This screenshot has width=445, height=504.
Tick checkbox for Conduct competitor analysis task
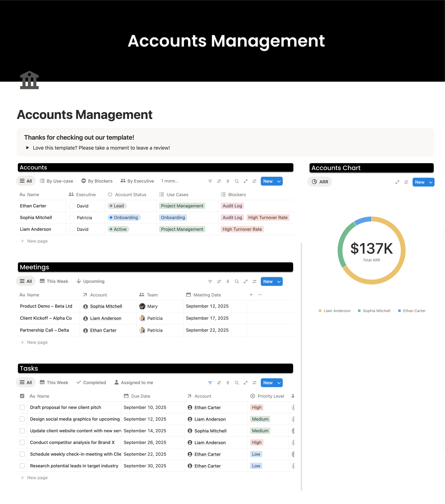point(22,442)
